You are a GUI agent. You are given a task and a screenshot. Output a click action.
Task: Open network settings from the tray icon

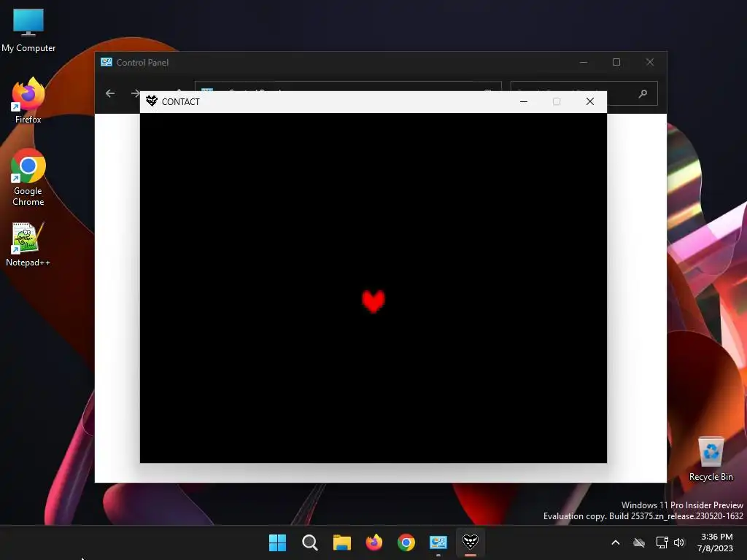662,542
